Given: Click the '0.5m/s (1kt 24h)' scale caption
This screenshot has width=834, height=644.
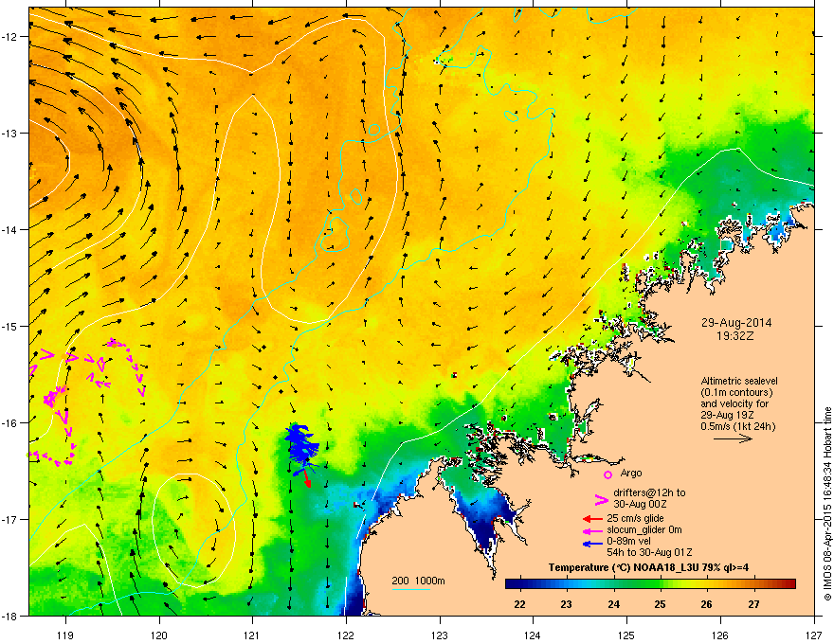Looking at the screenshot, I should click(737, 426).
